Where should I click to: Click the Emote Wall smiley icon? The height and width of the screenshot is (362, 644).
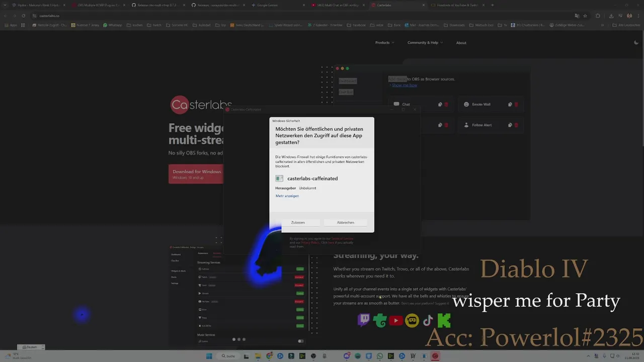click(466, 105)
